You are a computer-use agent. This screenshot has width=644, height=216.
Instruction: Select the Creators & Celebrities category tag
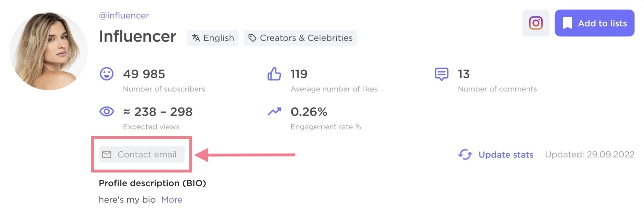point(300,38)
